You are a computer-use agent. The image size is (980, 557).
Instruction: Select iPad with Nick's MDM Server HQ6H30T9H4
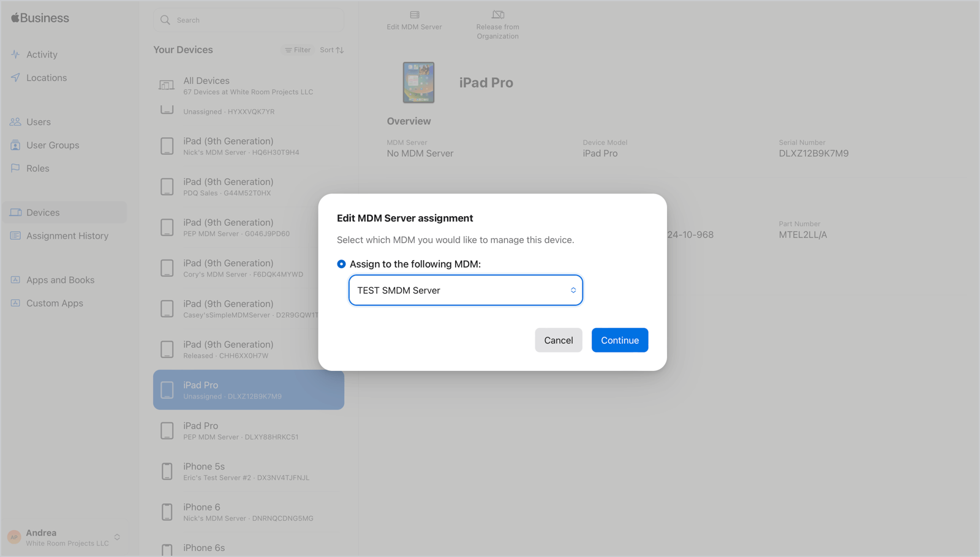(249, 146)
